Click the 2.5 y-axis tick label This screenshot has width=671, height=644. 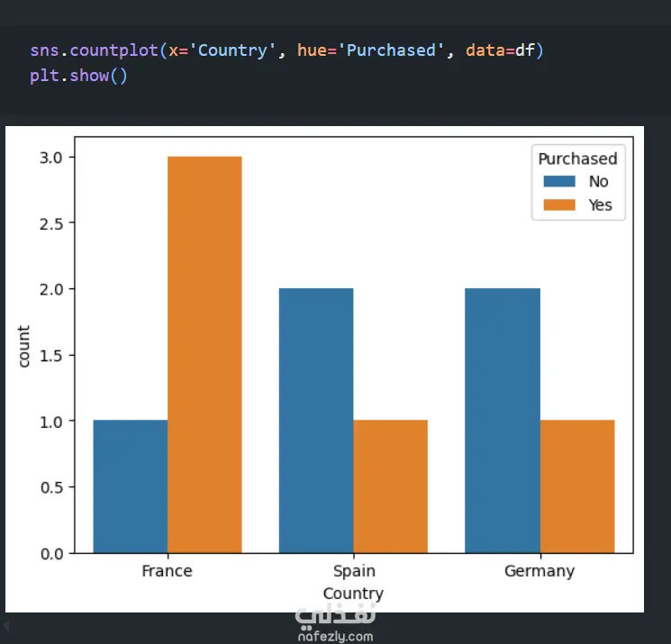tap(51, 223)
